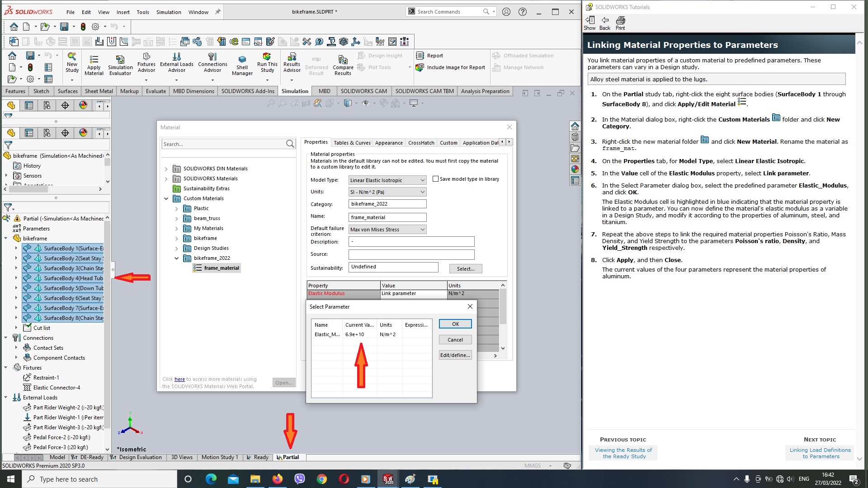
Task: Collapse the Connections tree node
Action: [6, 338]
